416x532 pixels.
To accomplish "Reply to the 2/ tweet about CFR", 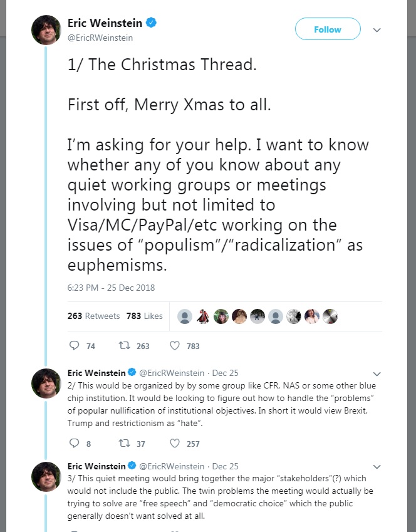I will tap(74, 444).
